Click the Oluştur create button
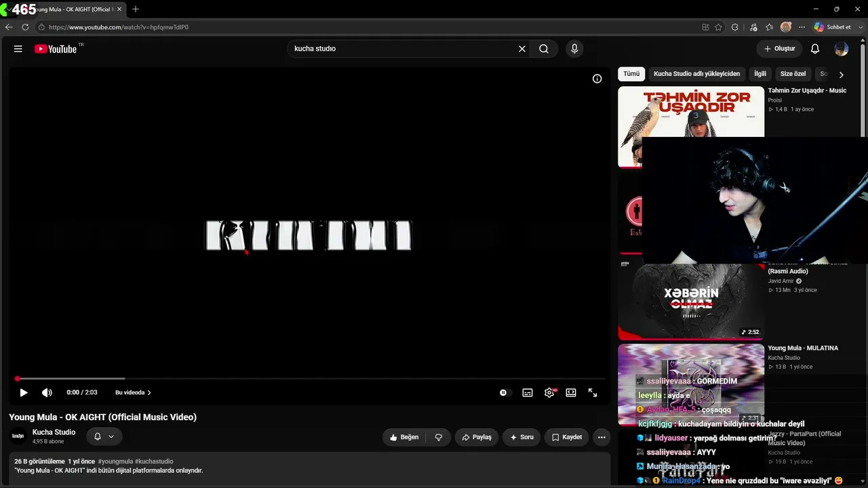868x488 pixels. click(x=779, y=49)
